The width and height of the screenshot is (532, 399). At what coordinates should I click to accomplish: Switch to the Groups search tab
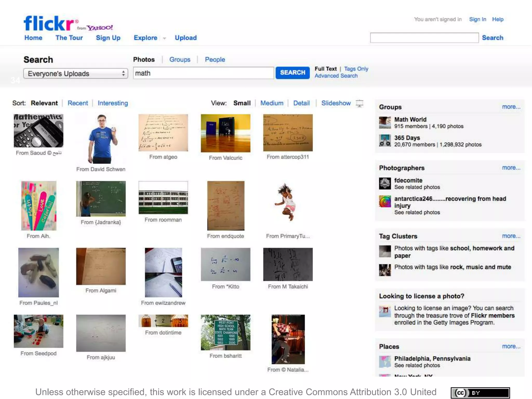pyautogui.click(x=180, y=59)
